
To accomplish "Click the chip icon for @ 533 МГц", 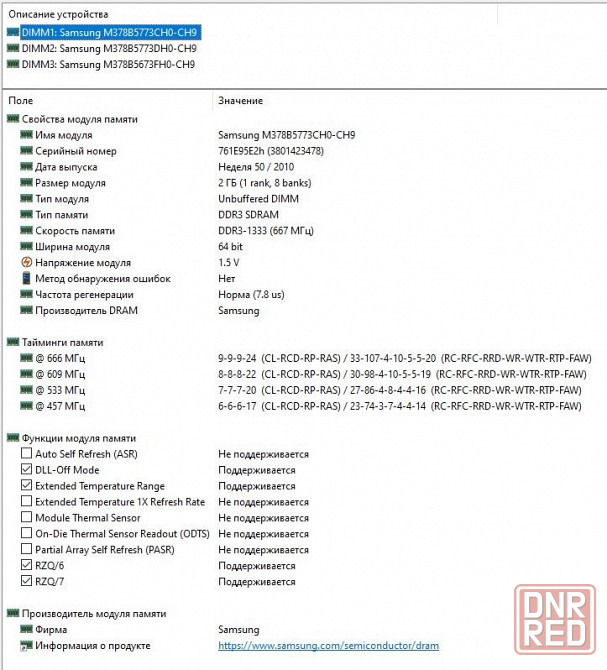I will 26,390.
